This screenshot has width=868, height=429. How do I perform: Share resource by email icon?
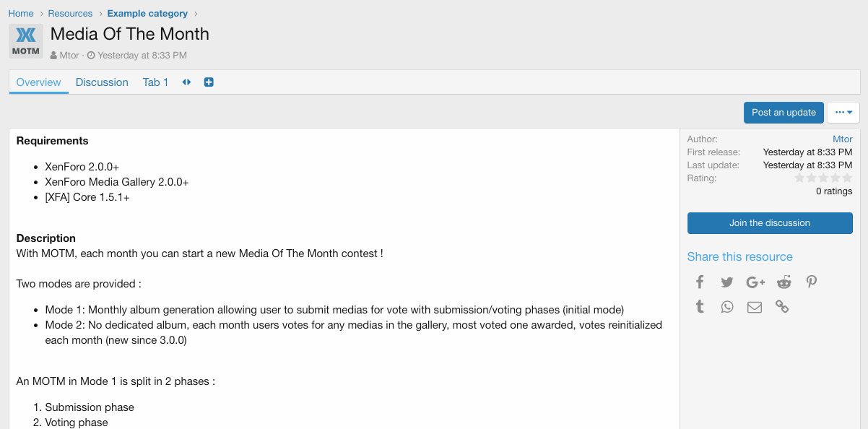[x=755, y=307]
